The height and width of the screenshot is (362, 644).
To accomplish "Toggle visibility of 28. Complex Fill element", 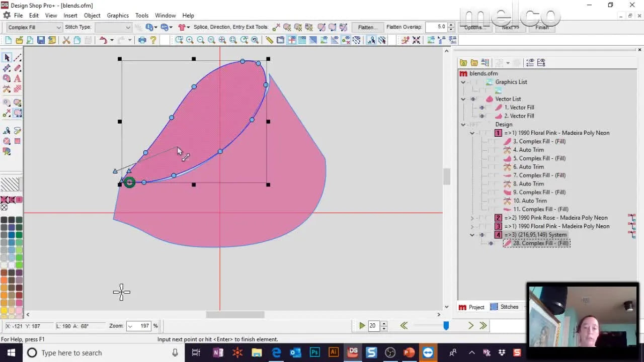I will tap(491, 243).
